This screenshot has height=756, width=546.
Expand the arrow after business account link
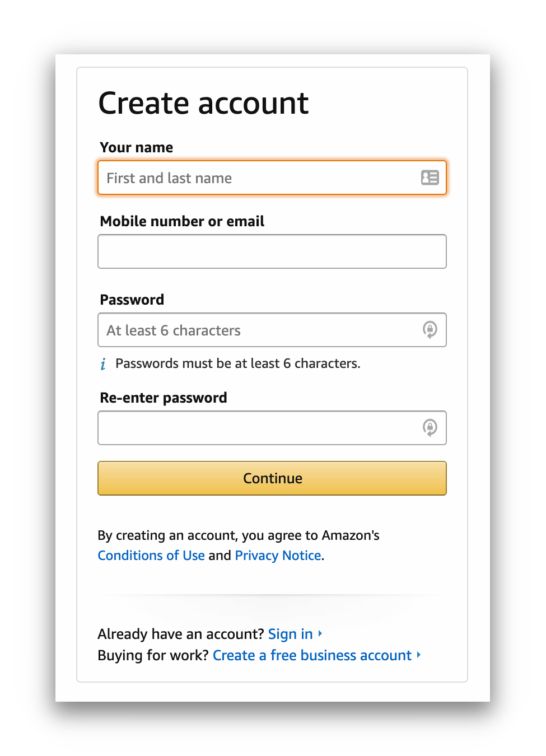(x=418, y=655)
